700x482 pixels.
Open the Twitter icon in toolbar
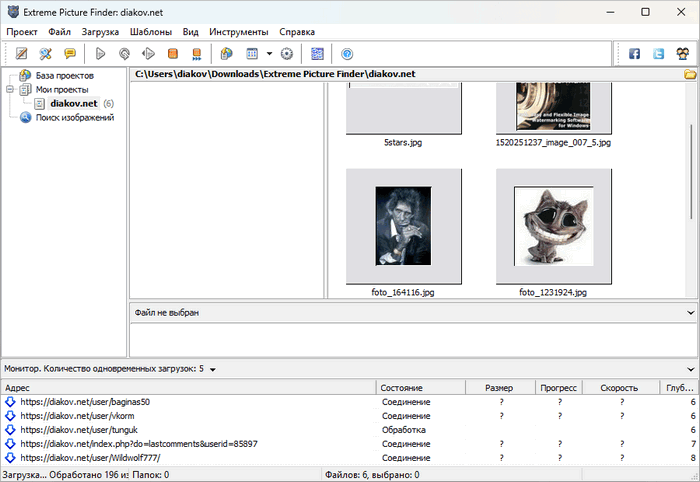click(658, 54)
